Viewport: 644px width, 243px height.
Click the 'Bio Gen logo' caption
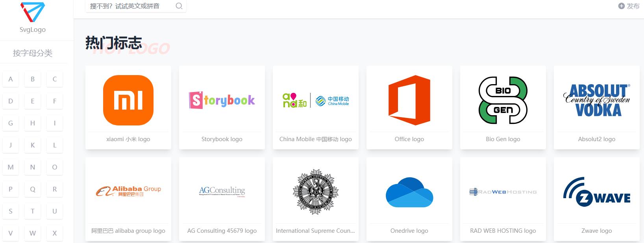[x=503, y=139]
